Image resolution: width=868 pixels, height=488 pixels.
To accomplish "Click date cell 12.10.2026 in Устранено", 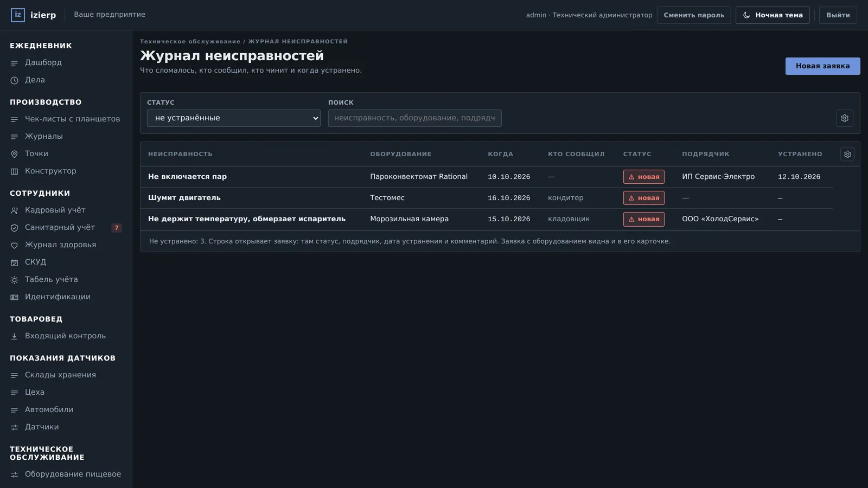I will point(799,177).
